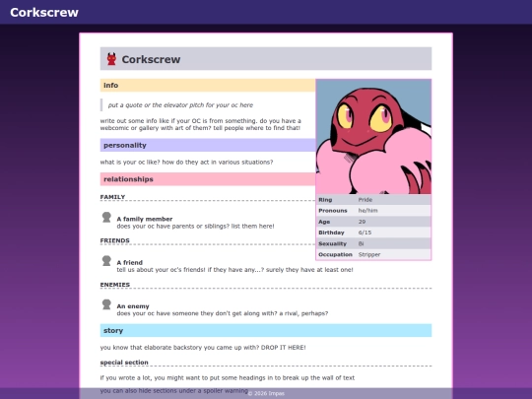Click the Occupation value 'Stripper'

[369, 255]
